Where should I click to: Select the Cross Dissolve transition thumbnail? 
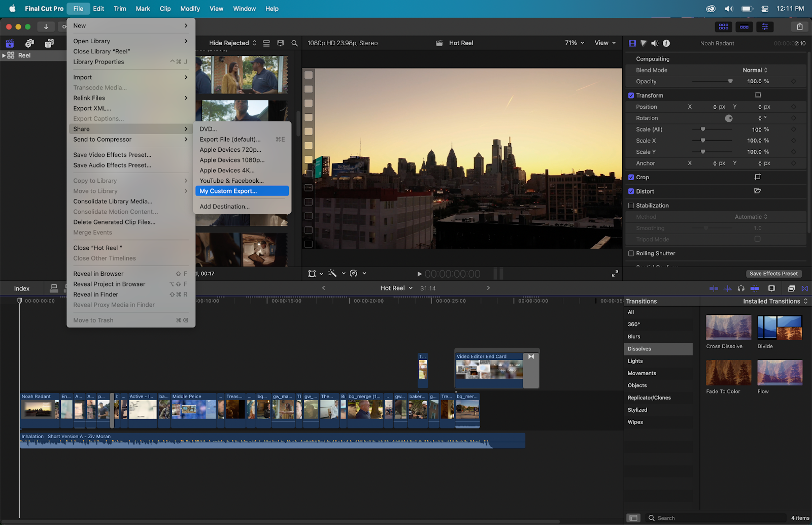[x=729, y=327]
